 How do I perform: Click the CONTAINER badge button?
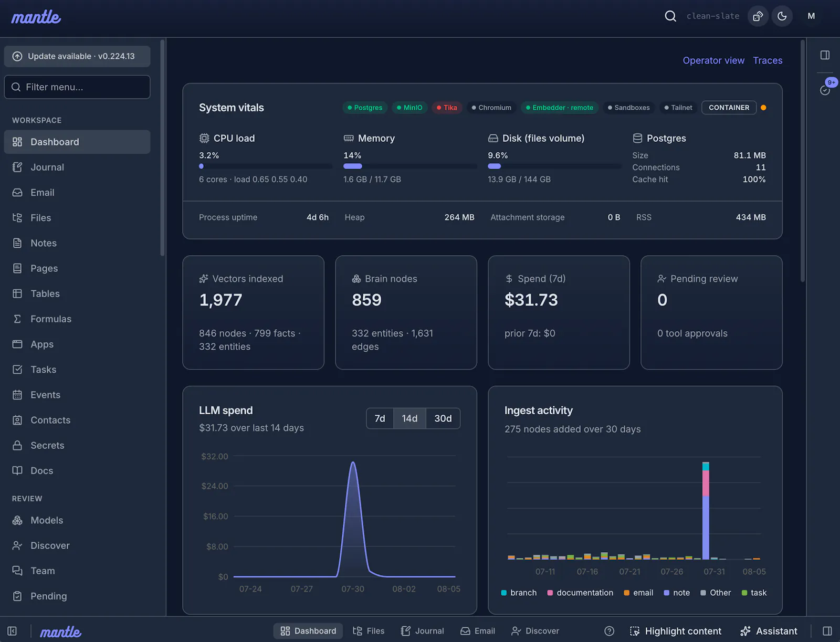(x=729, y=108)
